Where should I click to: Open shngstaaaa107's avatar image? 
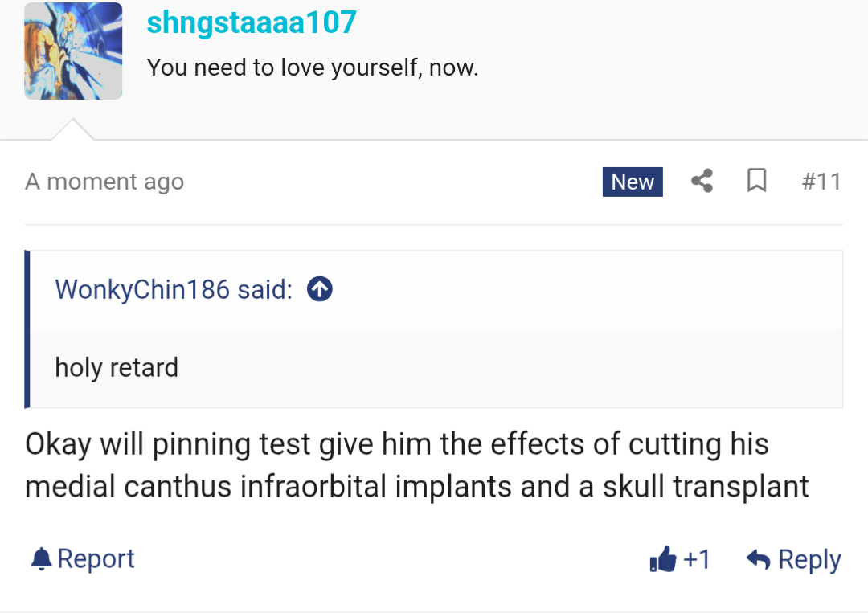73,51
